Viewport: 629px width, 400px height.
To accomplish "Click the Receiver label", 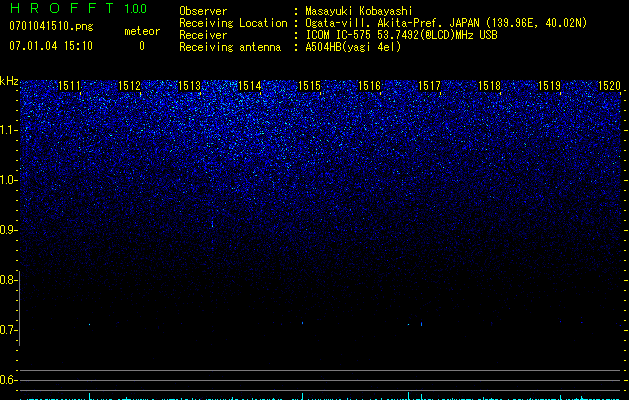I will [203, 35].
